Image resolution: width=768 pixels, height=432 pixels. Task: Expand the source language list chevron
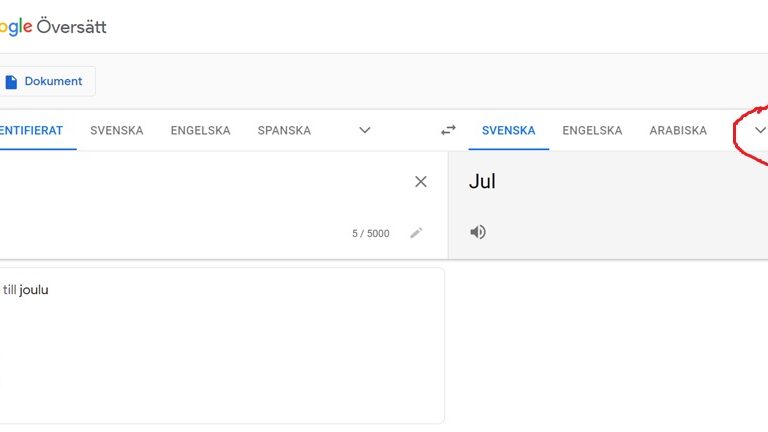(364, 130)
